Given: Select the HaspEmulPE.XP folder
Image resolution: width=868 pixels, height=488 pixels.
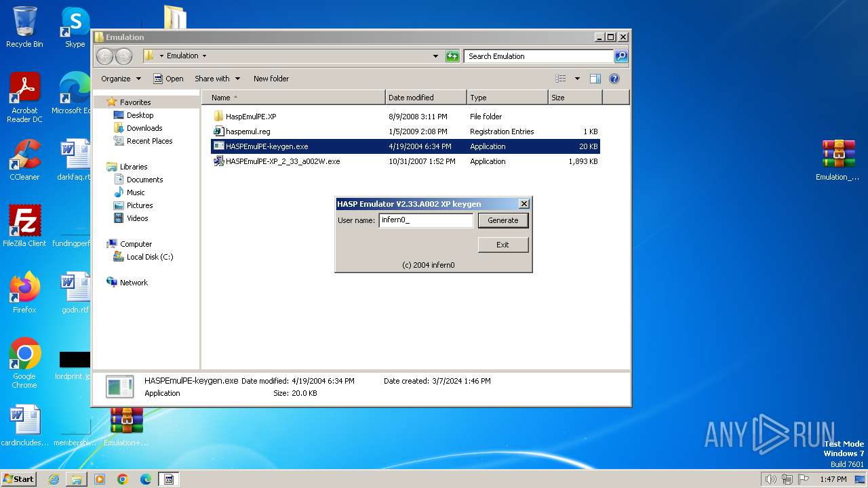Looking at the screenshot, I should point(406,117).
